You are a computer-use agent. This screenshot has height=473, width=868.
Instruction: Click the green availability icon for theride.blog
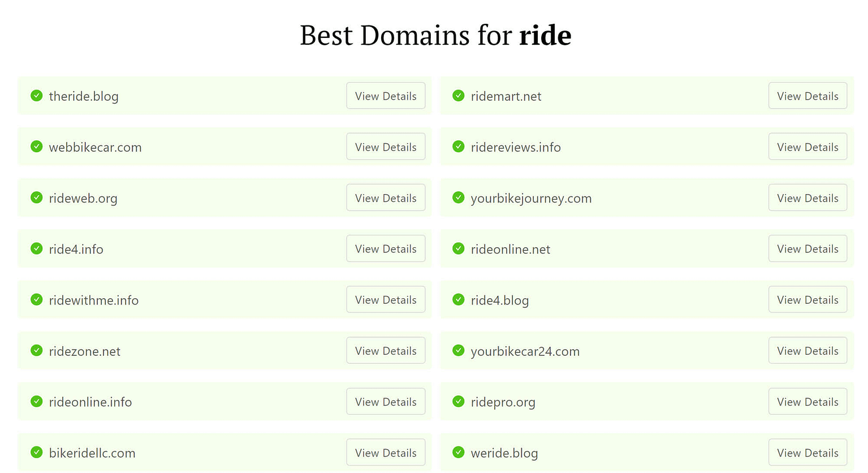coord(36,96)
